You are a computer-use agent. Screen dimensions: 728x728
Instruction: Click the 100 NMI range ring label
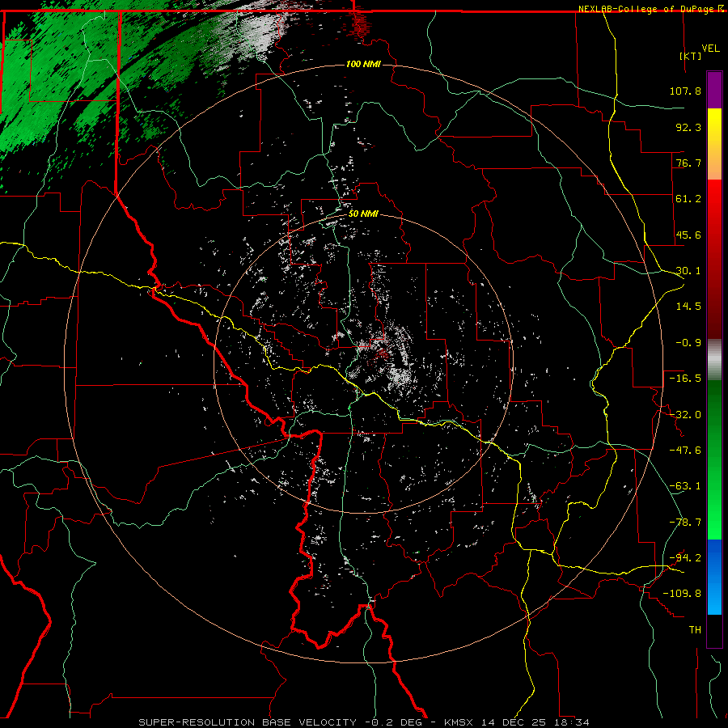click(363, 64)
